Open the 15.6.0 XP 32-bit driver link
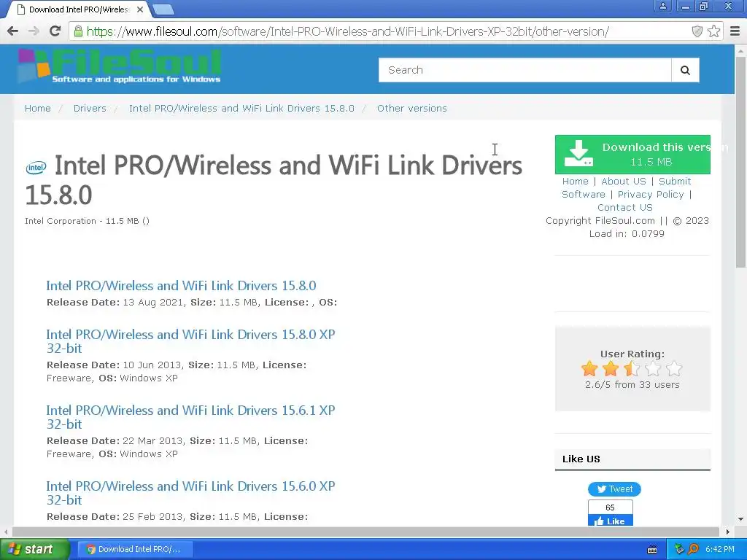Screen dimensions: 747x560 [x=190, y=492]
